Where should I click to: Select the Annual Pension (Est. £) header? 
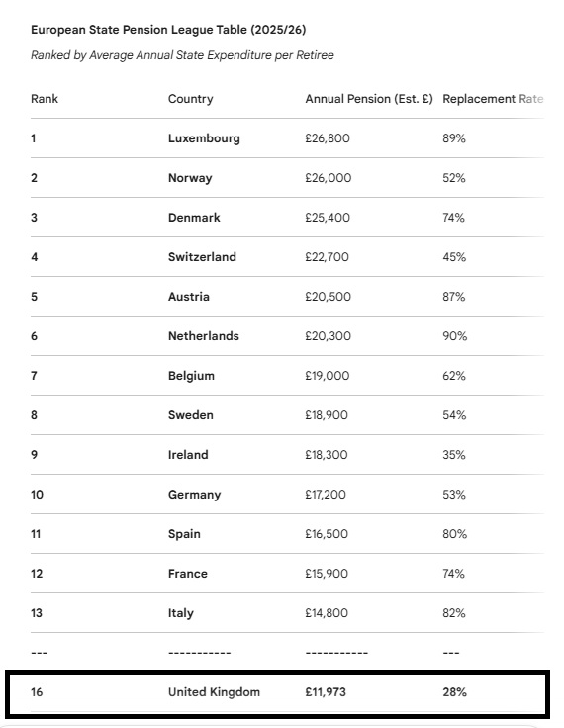369,99
